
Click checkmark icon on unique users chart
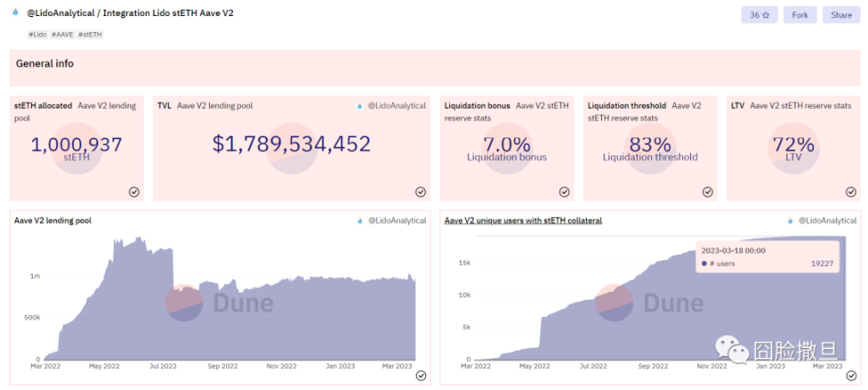(850, 376)
